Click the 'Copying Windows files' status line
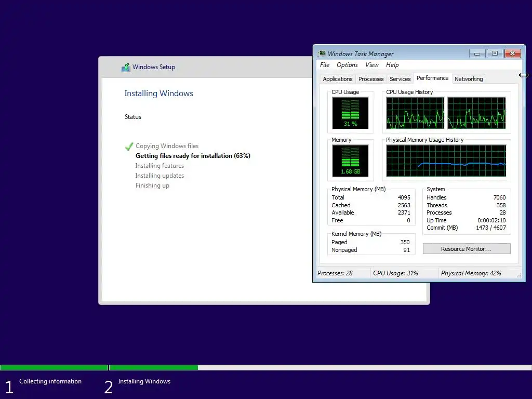532x399 pixels. [x=167, y=146]
